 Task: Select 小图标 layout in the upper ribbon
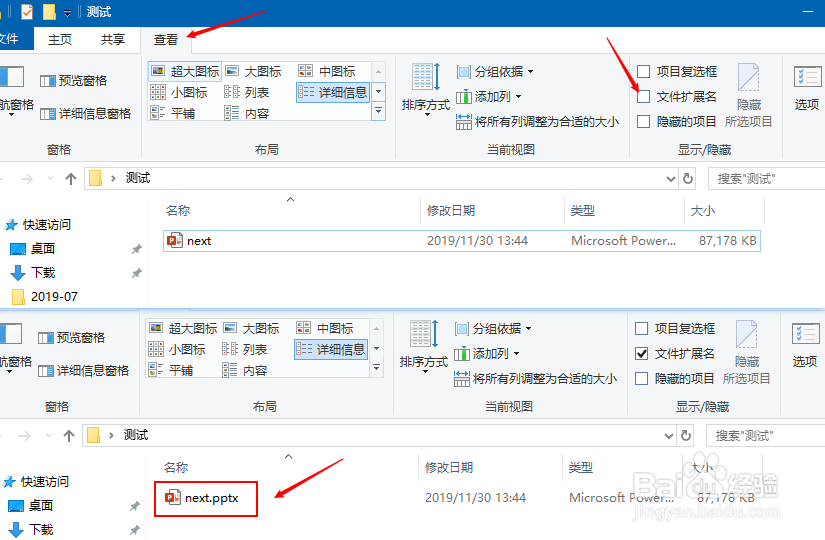179,93
